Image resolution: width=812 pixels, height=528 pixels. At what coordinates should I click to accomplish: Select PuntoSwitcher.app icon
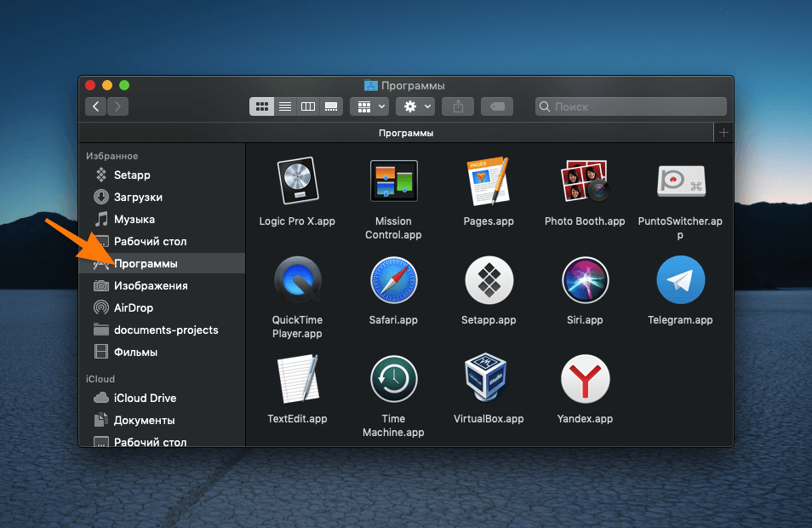tap(680, 181)
